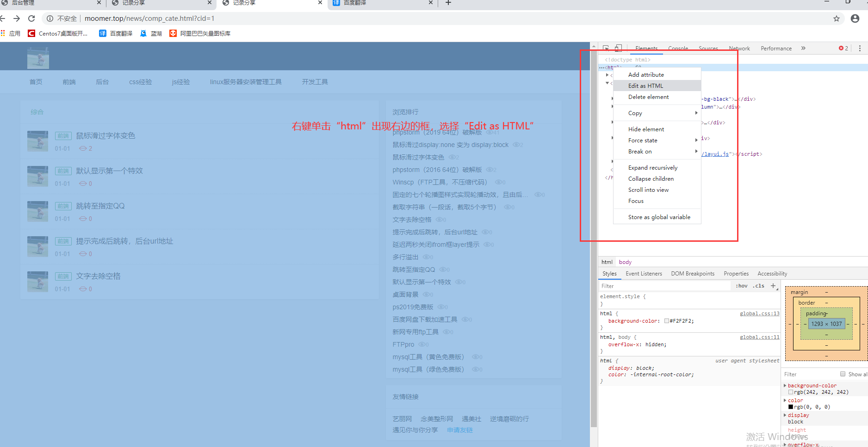
Task: Collapse the body node in DOM tree
Action: [607, 83]
